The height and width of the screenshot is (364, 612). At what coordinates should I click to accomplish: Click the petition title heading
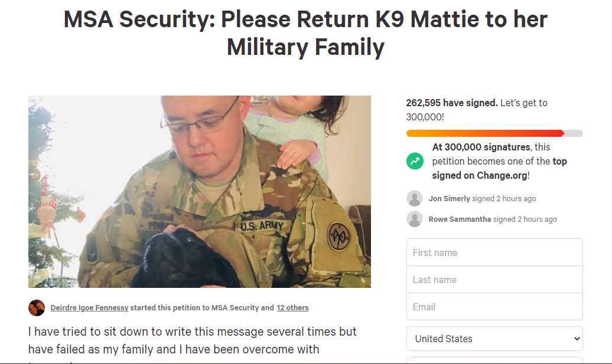[305, 33]
